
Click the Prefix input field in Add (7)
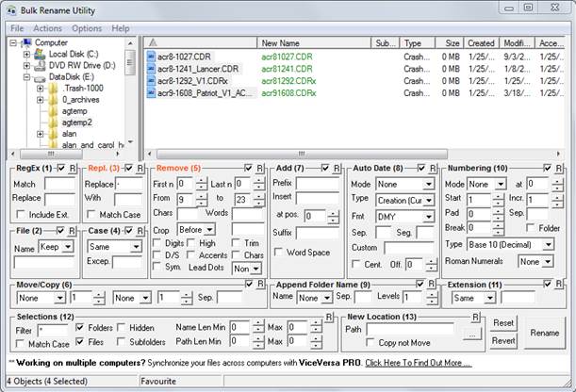pos(317,184)
